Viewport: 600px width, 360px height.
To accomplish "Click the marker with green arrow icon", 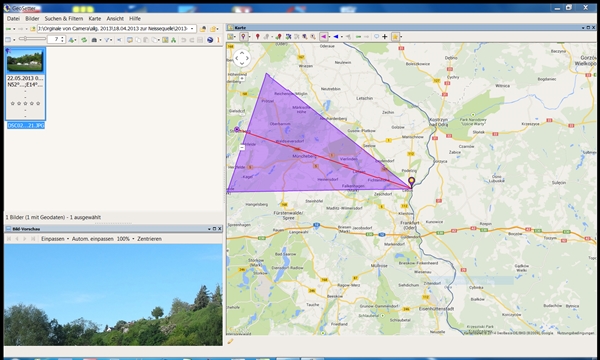I will tap(278, 36).
